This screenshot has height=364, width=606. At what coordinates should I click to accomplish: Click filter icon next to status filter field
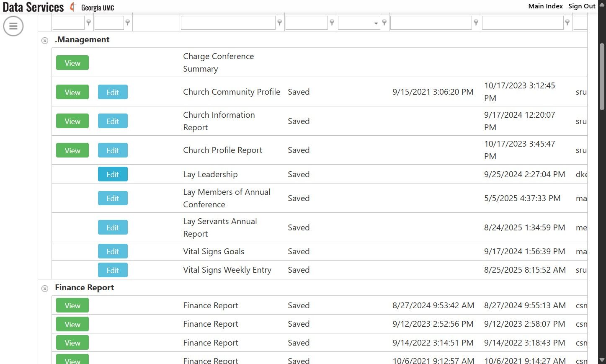(x=332, y=23)
